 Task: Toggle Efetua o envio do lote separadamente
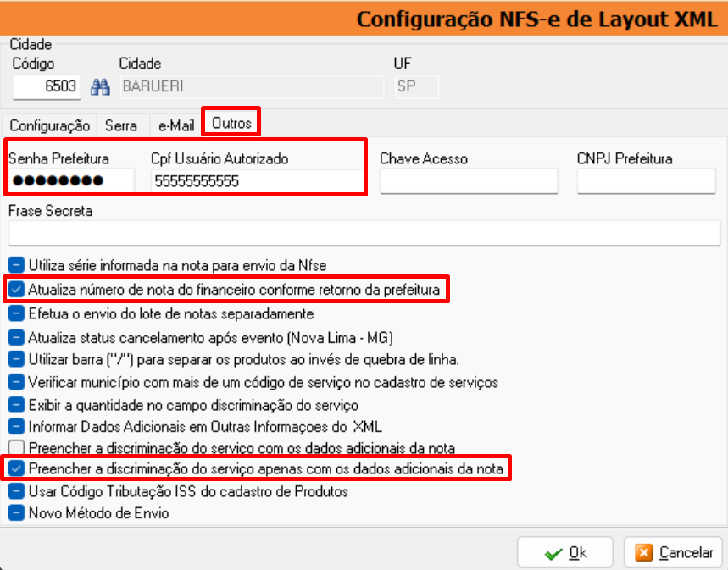tap(16, 313)
